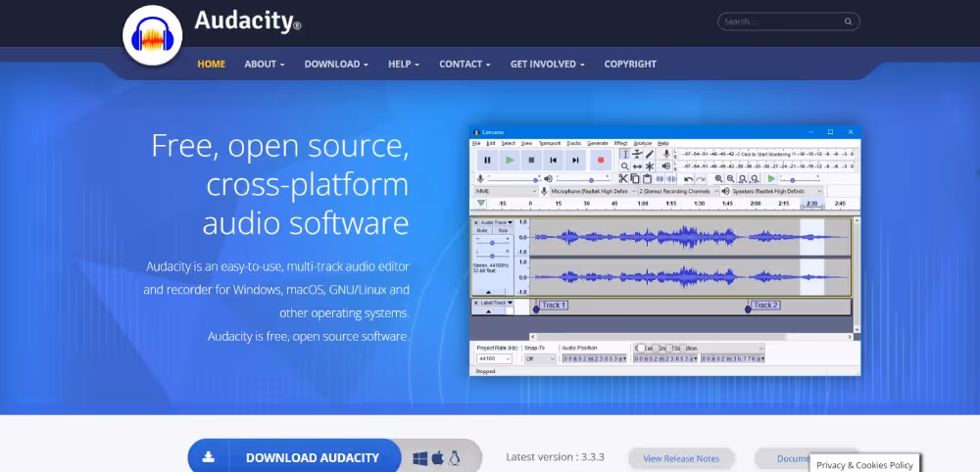The width and height of the screenshot is (980, 472).
Task: Click the playback meter speaker icon
Action: [x=666, y=166]
